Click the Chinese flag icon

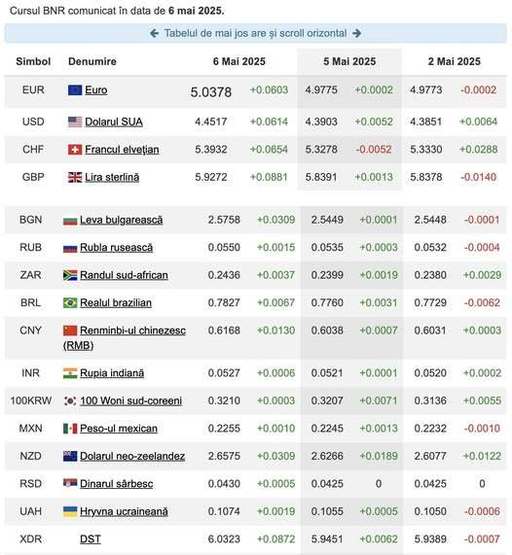(70, 331)
